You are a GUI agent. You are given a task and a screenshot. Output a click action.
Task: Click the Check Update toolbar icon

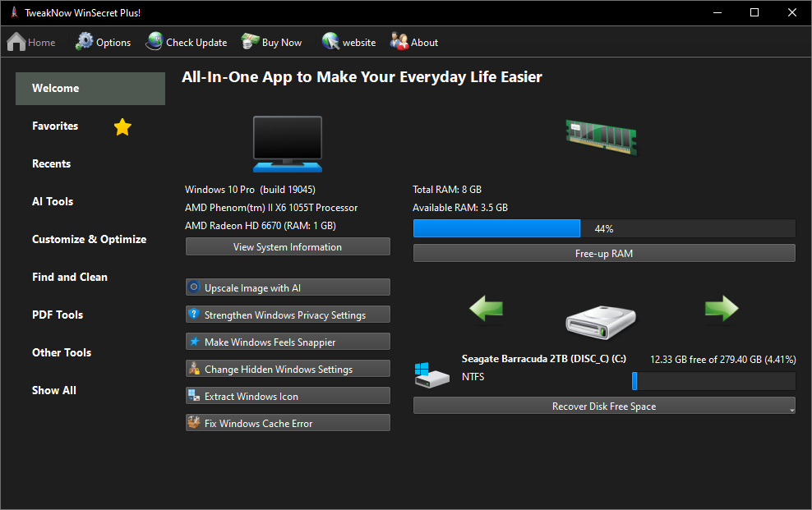155,42
